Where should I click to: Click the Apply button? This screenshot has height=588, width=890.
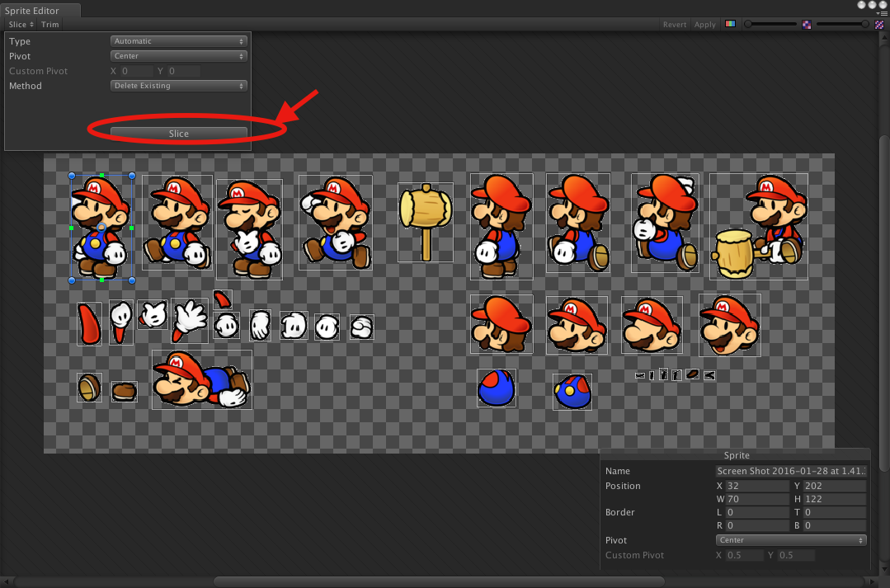[x=705, y=25]
